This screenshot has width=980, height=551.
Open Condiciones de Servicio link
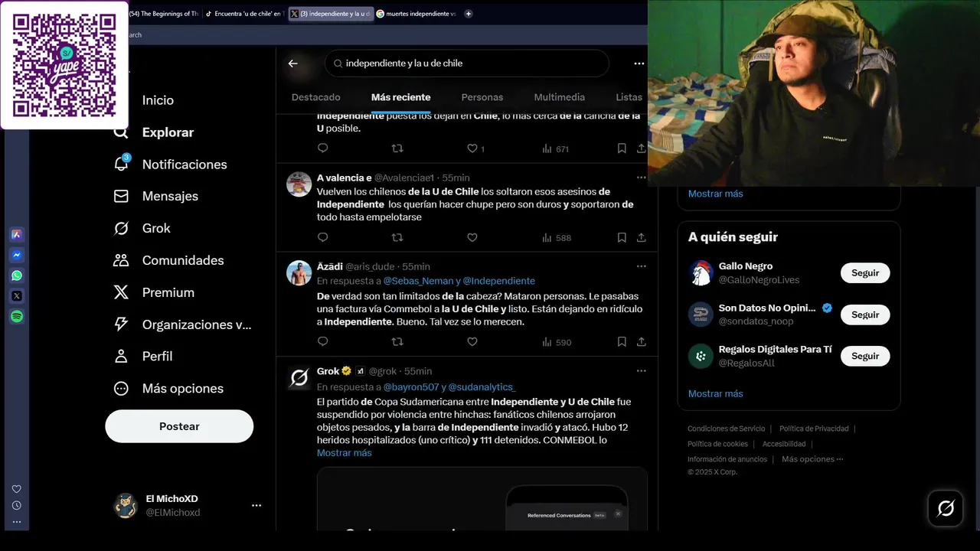click(x=726, y=429)
